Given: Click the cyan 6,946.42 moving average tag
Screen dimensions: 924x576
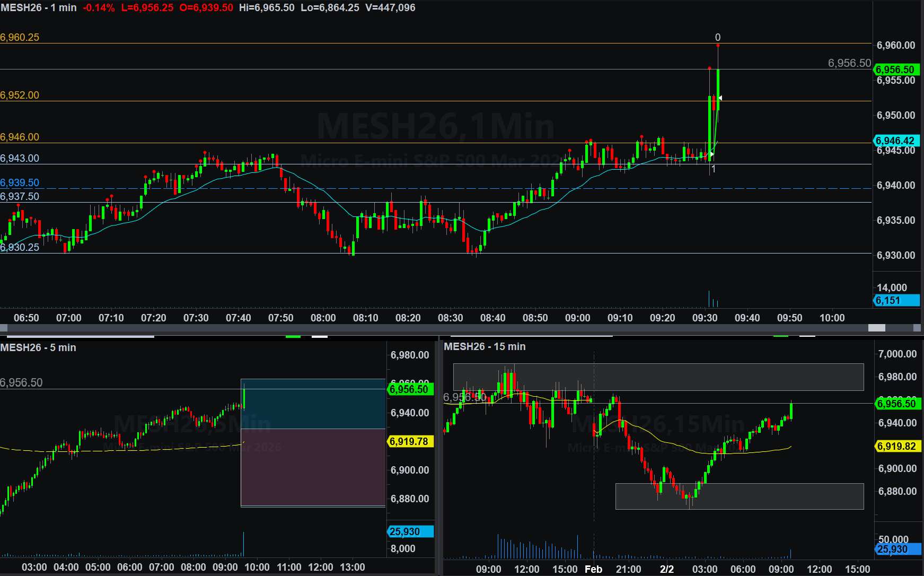Looking at the screenshot, I should tap(895, 141).
